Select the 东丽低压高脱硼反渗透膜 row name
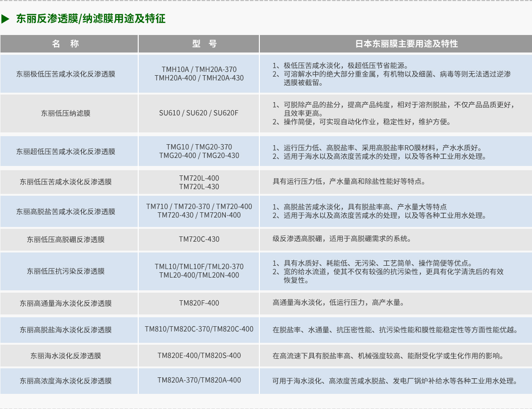532x409 pixels. click(x=66, y=239)
